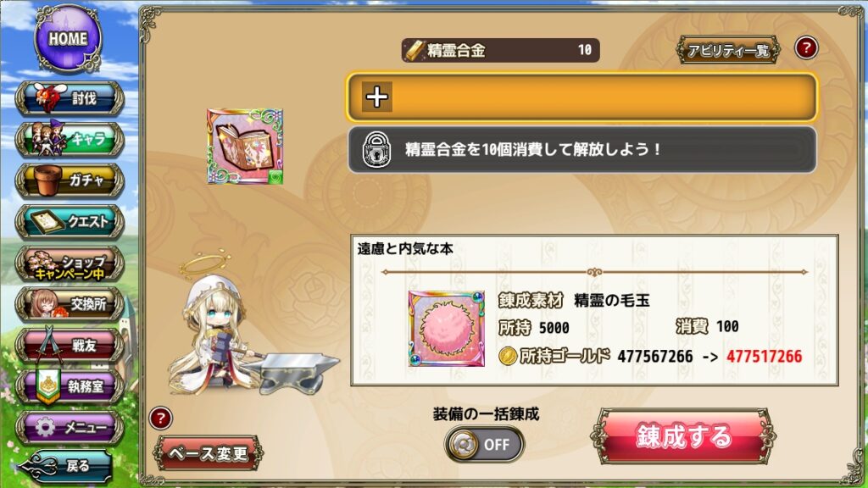The height and width of the screenshot is (488, 868).
Task: Click the help question mark above ベース変更
Action: point(160,419)
